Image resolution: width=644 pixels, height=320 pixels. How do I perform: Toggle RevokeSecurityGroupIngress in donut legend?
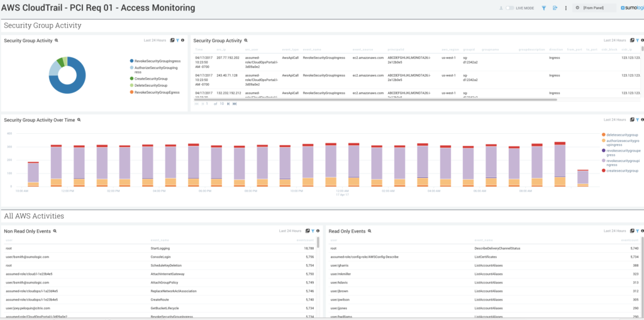[155, 61]
